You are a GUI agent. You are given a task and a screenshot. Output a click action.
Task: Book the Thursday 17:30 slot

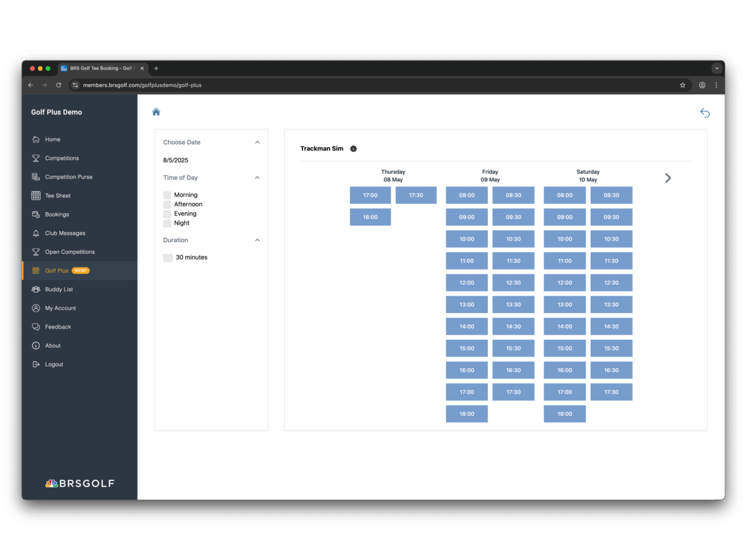pyautogui.click(x=416, y=195)
